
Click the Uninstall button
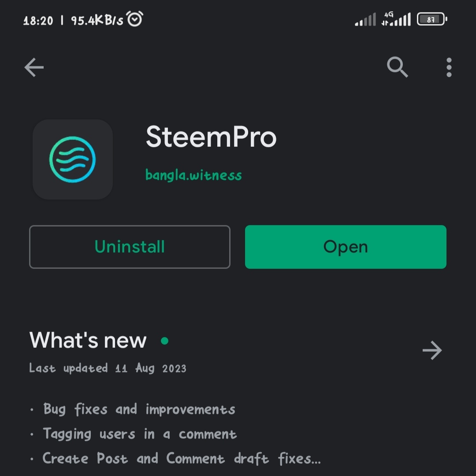tap(130, 247)
